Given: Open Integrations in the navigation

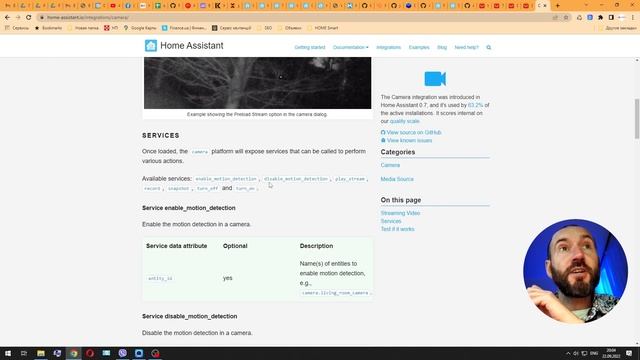Looking at the screenshot, I should coord(389,47).
